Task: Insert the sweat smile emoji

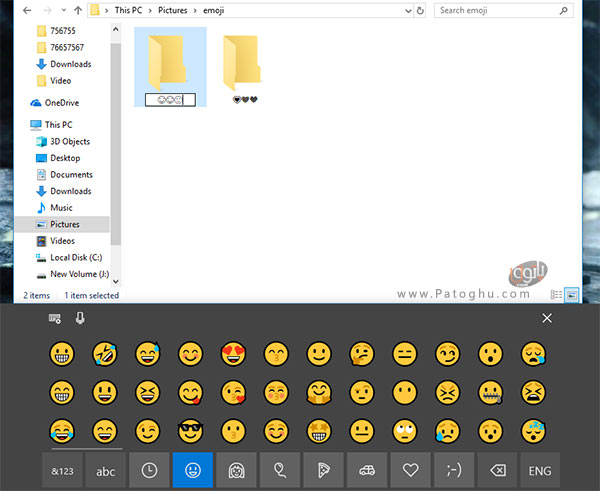Action: tap(147, 354)
